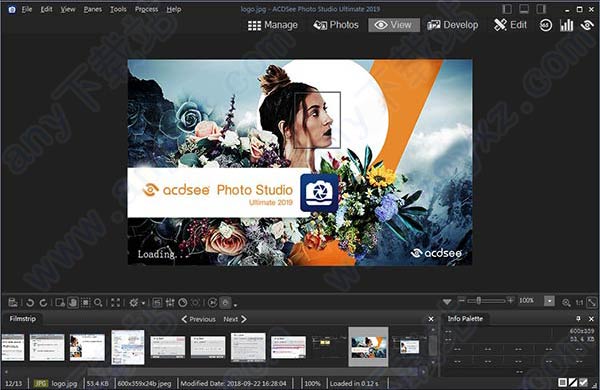This screenshot has width=600, height=390.
Task: Switch to full screen view
Action: [x=115, y=303]
